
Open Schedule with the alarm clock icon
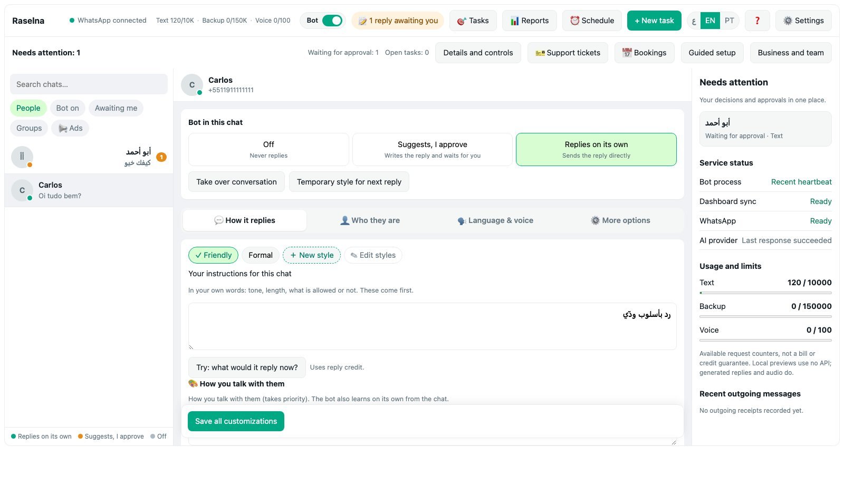[x=592, y=21]
